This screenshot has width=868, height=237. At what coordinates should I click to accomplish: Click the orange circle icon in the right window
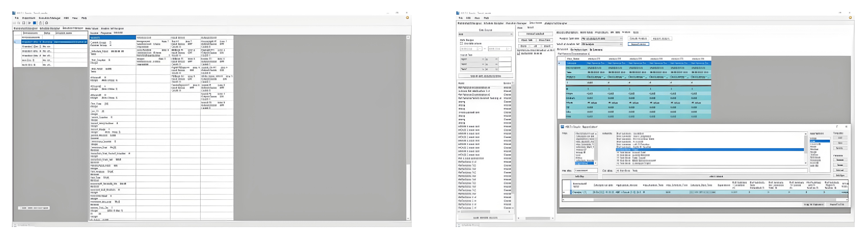851,17
